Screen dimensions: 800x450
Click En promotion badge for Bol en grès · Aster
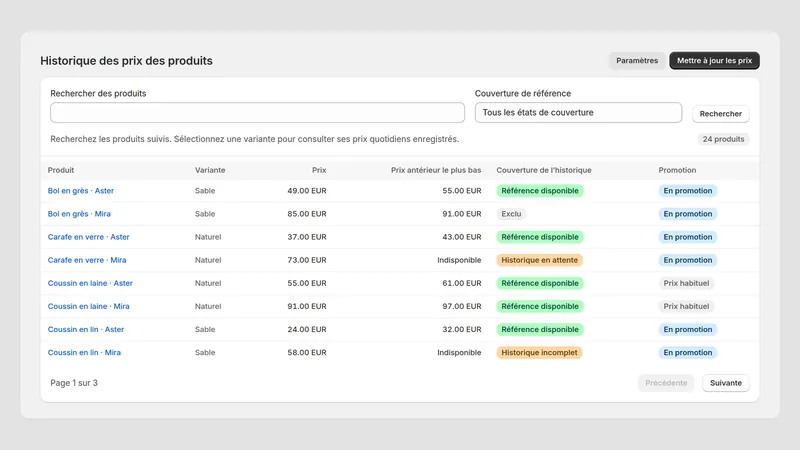click(x=688, y=191)
